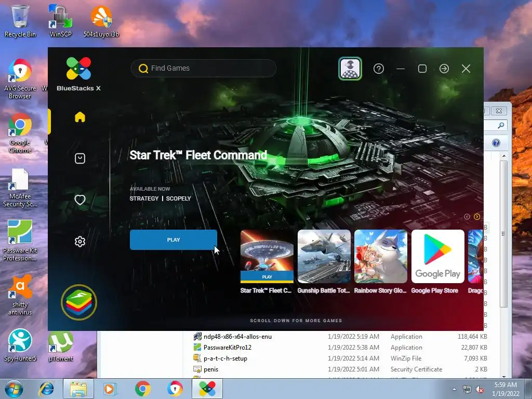Click the circled arrow icon in BlueStacks header
This screenshot has width=532, height=399.
point(444,69)
